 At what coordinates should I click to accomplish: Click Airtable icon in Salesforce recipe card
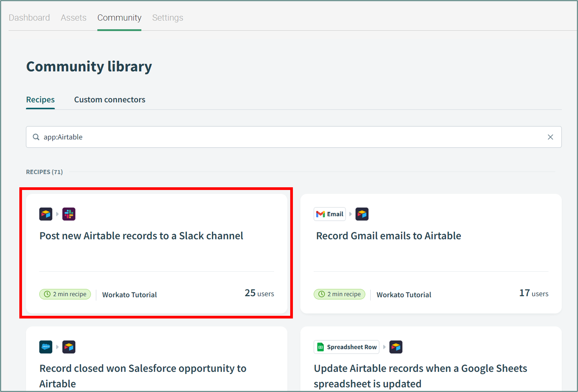pyautogui.click(x=69, y=347)
